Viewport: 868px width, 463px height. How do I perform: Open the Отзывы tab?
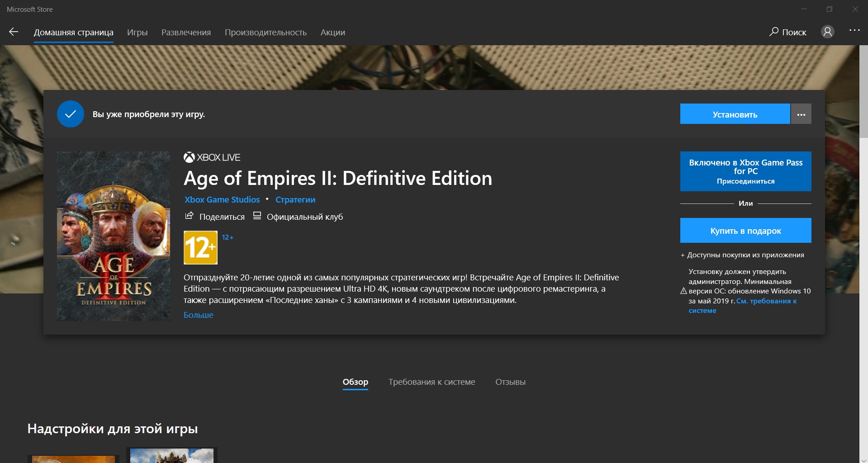pyautogui.click(x=510, y=382)
